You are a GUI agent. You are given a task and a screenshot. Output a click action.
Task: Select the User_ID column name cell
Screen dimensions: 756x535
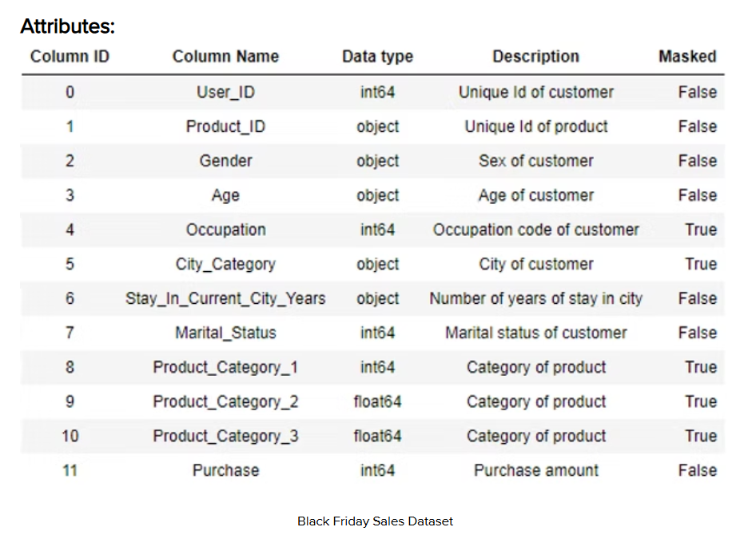click(225, 92)
